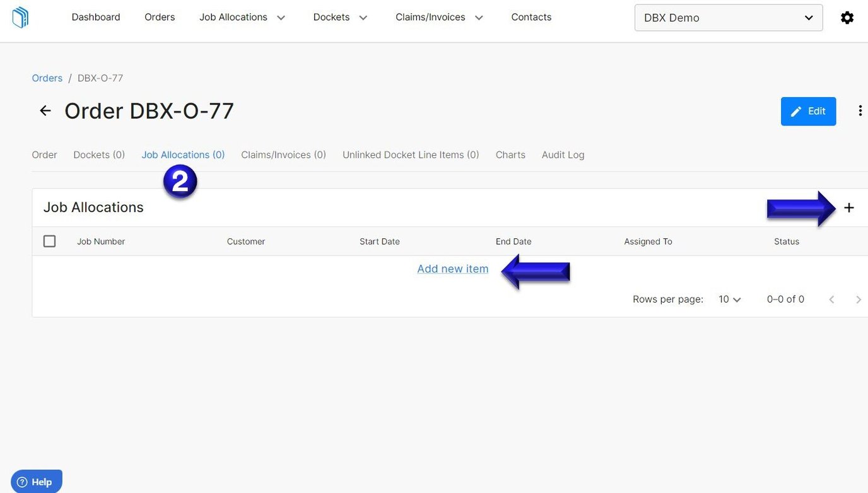Open the Help widget
Image resolution: width=868 pixels, height=493 pixels.
pyautogui.click(x=36, y=481)
